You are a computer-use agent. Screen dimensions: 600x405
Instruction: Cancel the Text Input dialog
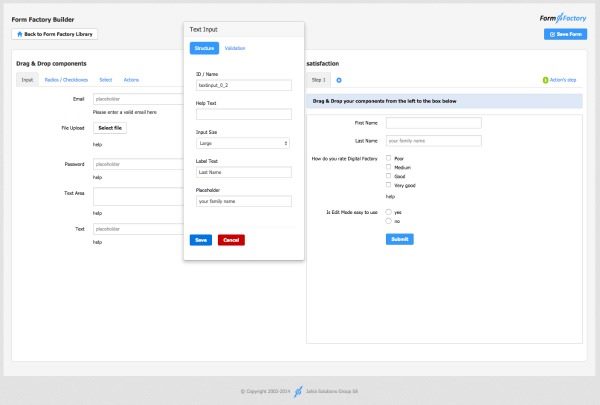pyautogui.click(x=231, y=240)
